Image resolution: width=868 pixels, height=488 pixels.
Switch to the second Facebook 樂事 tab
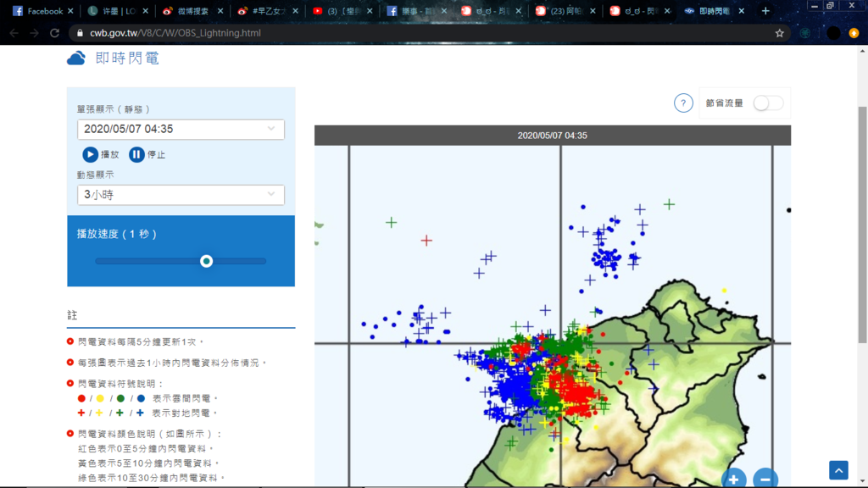tap(415, 10)
